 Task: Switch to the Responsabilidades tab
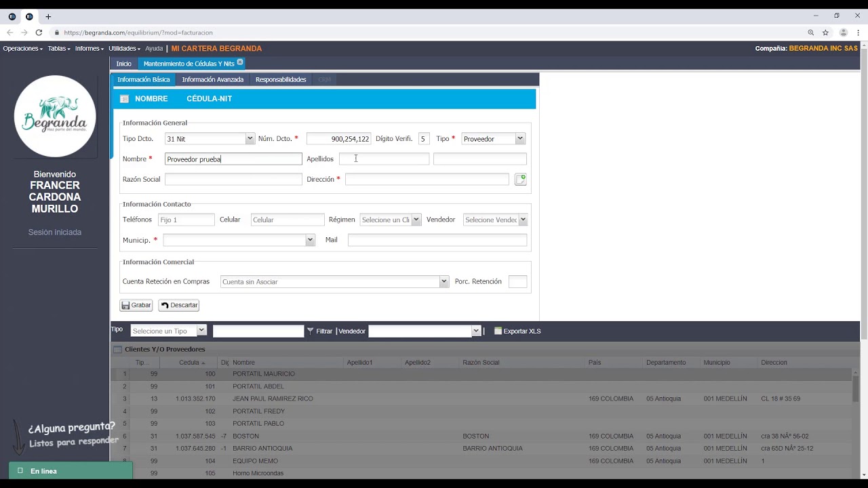coord(281,80)
